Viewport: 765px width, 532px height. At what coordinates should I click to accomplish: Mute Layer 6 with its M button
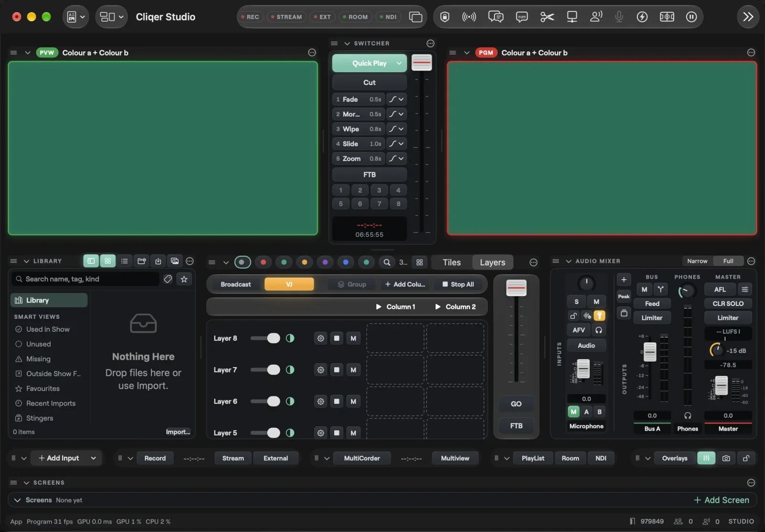353,401
